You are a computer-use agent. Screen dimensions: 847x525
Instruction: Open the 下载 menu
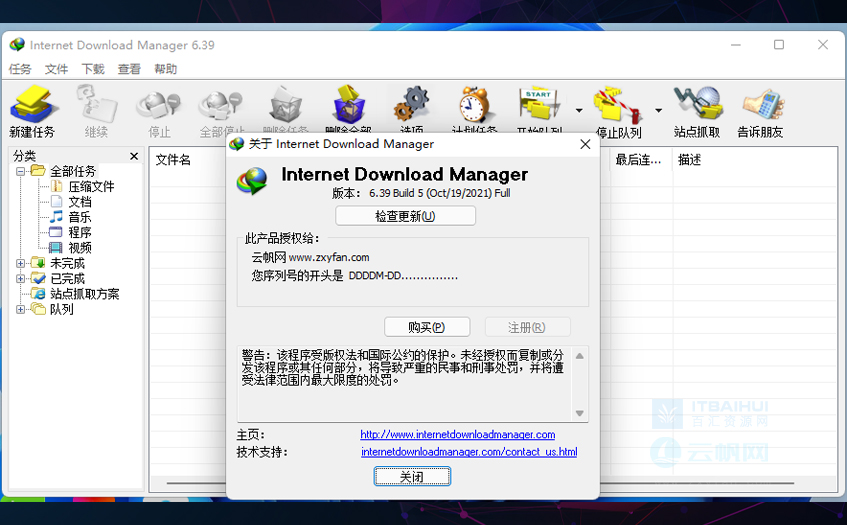(x=93, y=69)
